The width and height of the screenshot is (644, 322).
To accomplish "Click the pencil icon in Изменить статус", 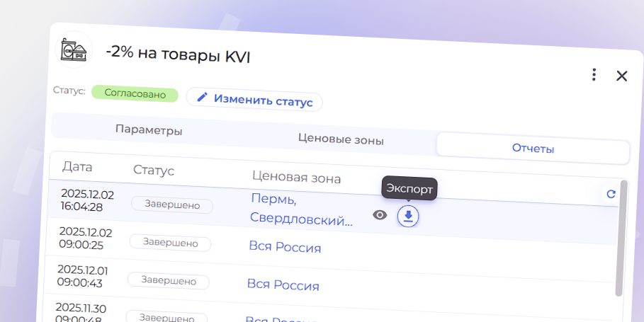I will (202, 97).
